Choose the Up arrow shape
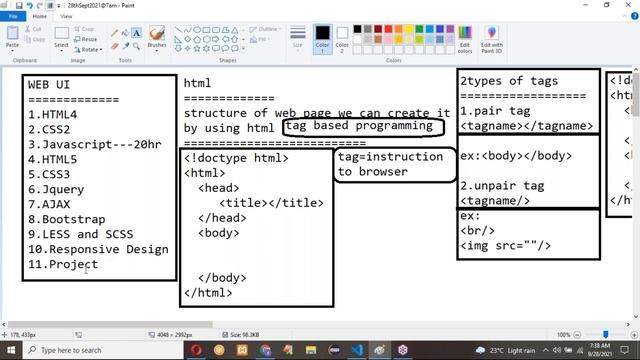This screenshot has width=640, height=360. point(235,40)
